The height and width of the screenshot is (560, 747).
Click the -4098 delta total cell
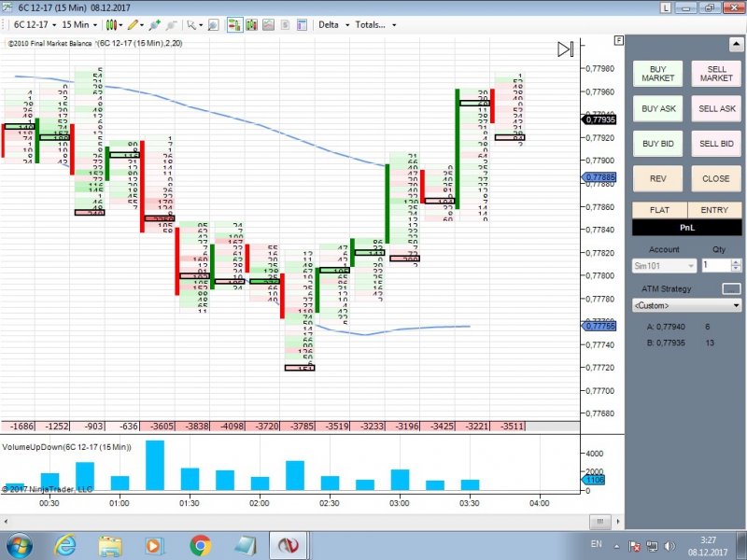pyautogui.click(x=228, y=426)
